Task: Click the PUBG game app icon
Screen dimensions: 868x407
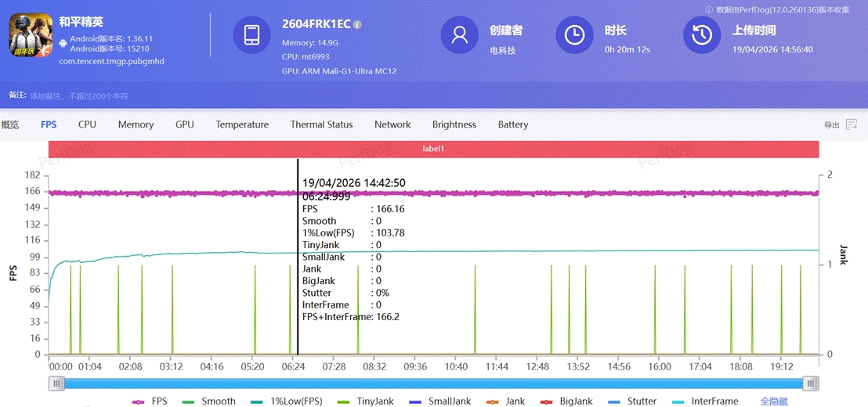Action: pos(31,36)
